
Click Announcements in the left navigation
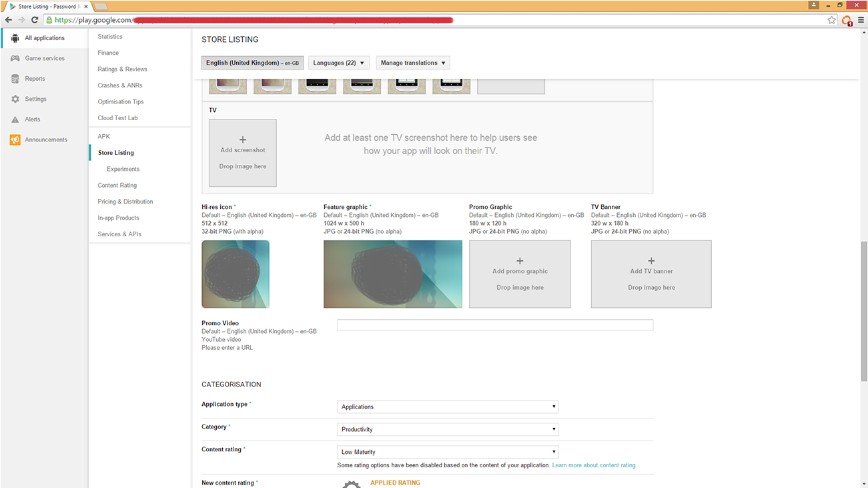46,140
